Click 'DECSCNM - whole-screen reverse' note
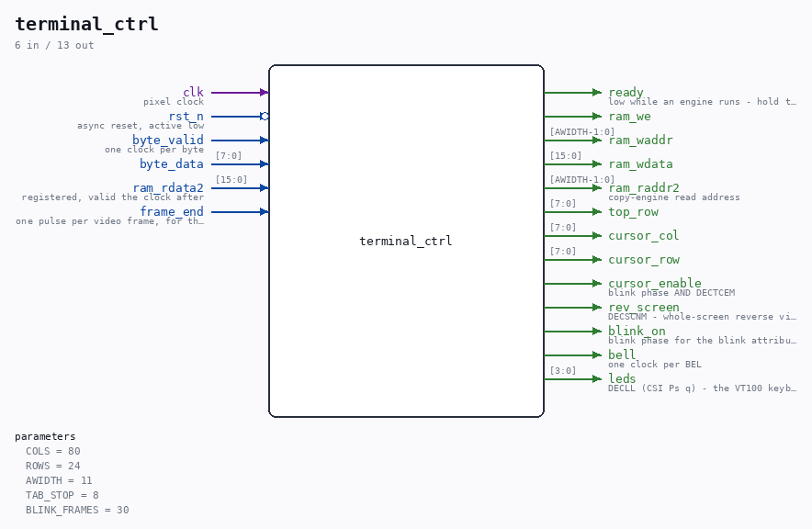 (702, 316)
